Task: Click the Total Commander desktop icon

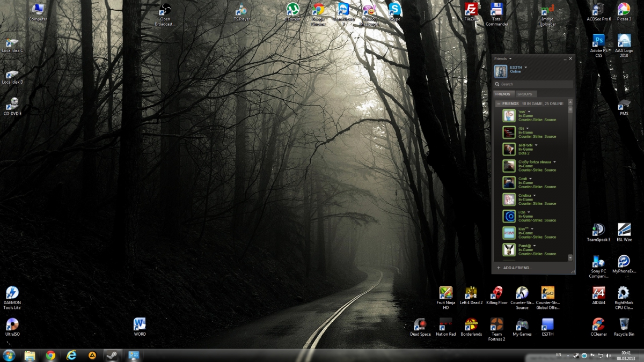Action: click(496, 10)
